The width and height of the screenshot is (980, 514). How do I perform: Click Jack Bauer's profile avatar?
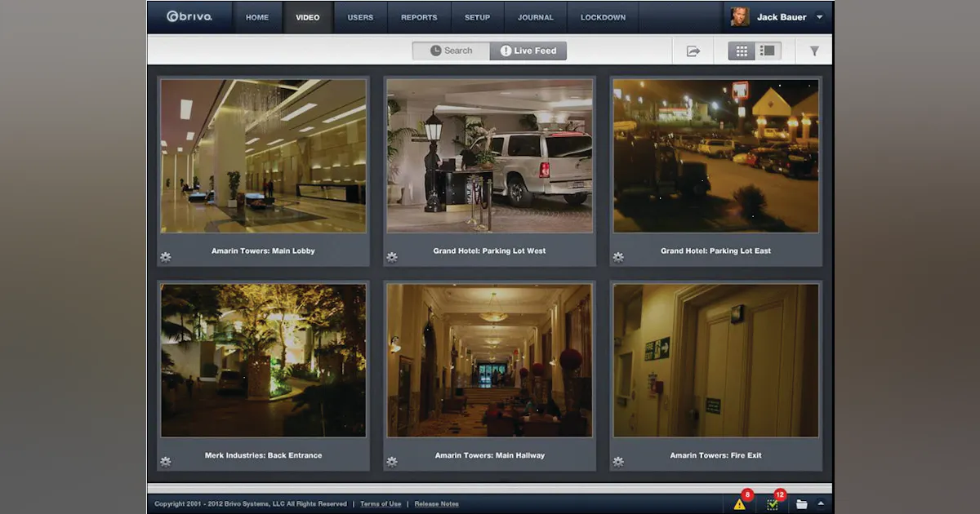coord(740,17)
